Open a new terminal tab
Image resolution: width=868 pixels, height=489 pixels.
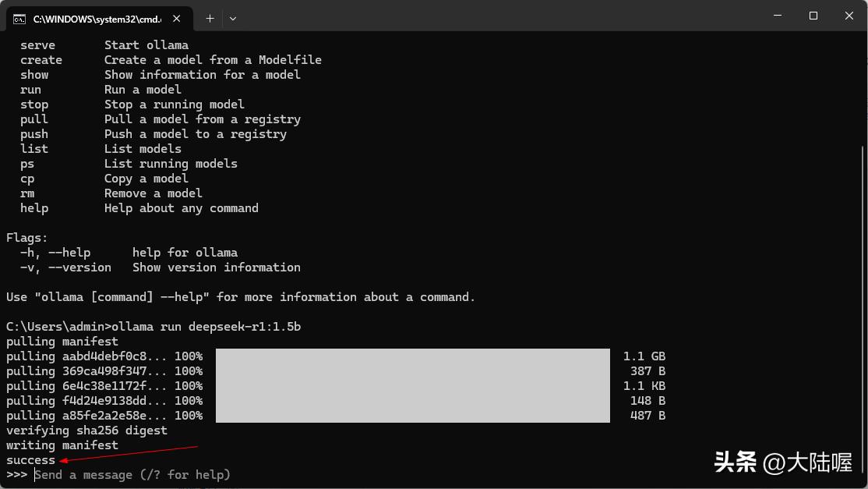[210, 19]
